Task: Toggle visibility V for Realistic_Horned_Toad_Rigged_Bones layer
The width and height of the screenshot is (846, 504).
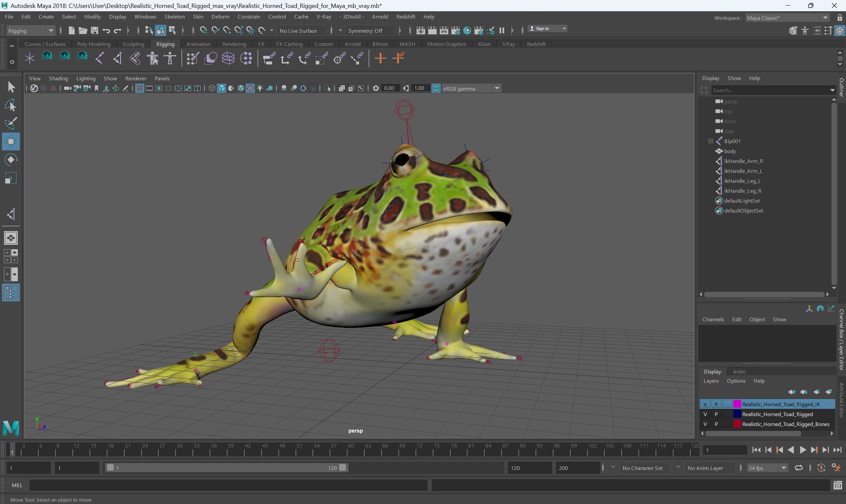Action: [705, 424]
